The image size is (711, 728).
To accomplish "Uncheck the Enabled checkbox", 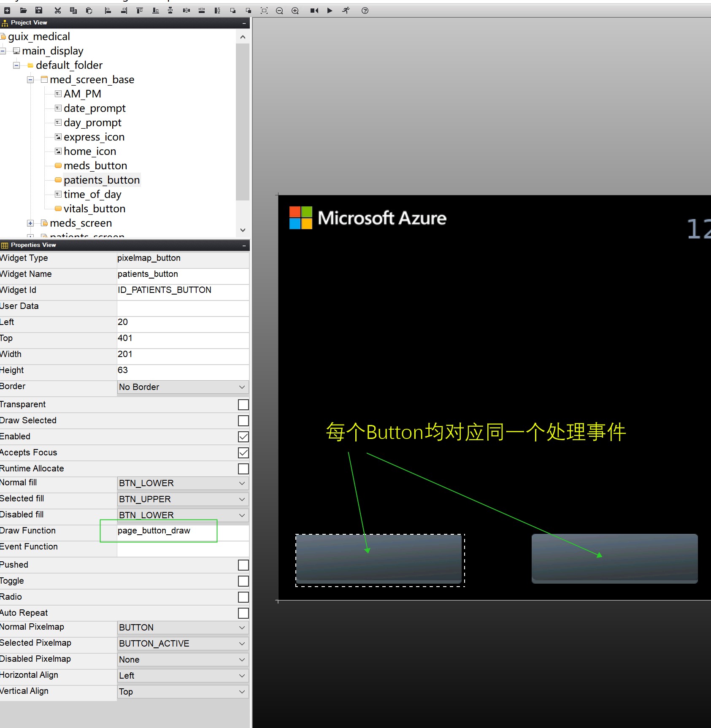I will pos(243,437).
